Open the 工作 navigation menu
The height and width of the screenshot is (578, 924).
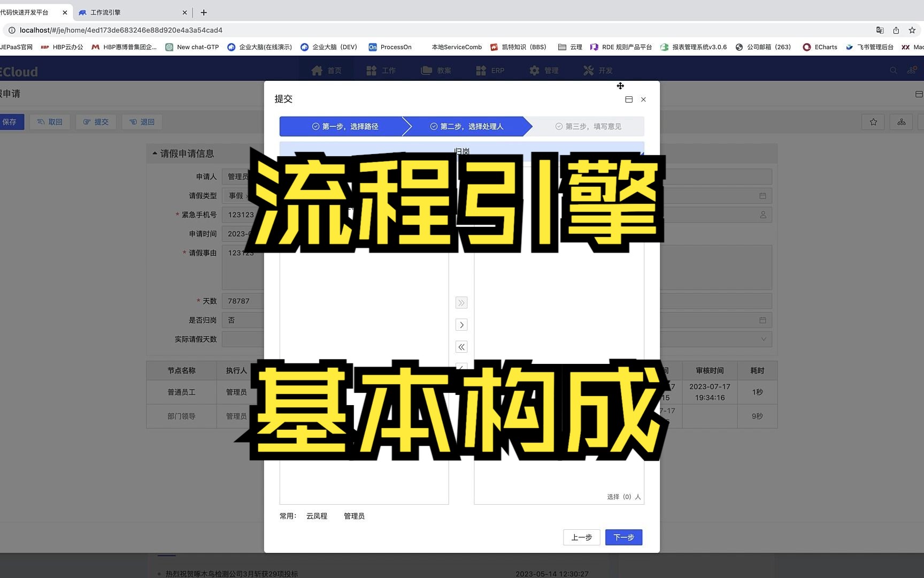[381, 71]
